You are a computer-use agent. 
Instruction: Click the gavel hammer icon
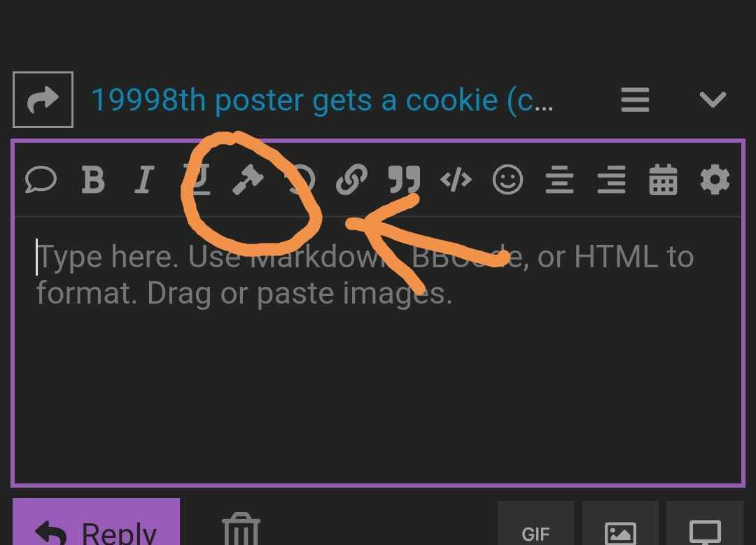(x=248, y=180)
